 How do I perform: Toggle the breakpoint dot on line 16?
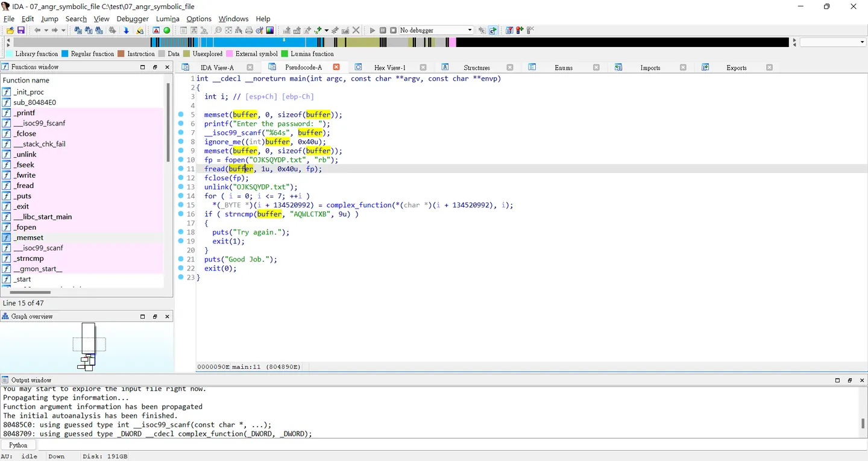coord(181,214)
